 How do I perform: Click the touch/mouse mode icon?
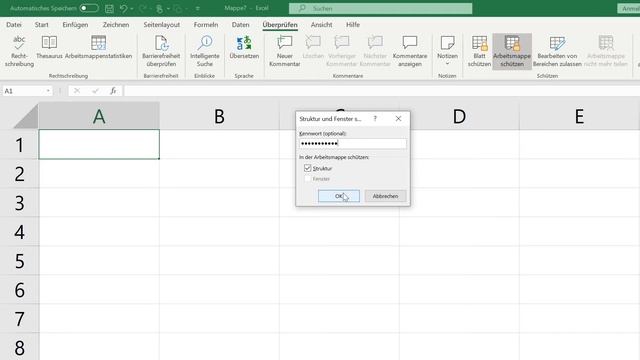(x=160, y=8)
